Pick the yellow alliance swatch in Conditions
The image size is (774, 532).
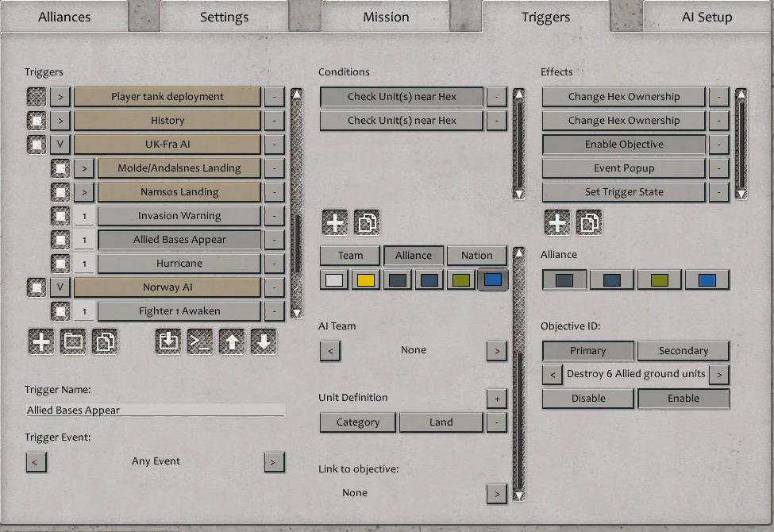click(x=366, y=280)
